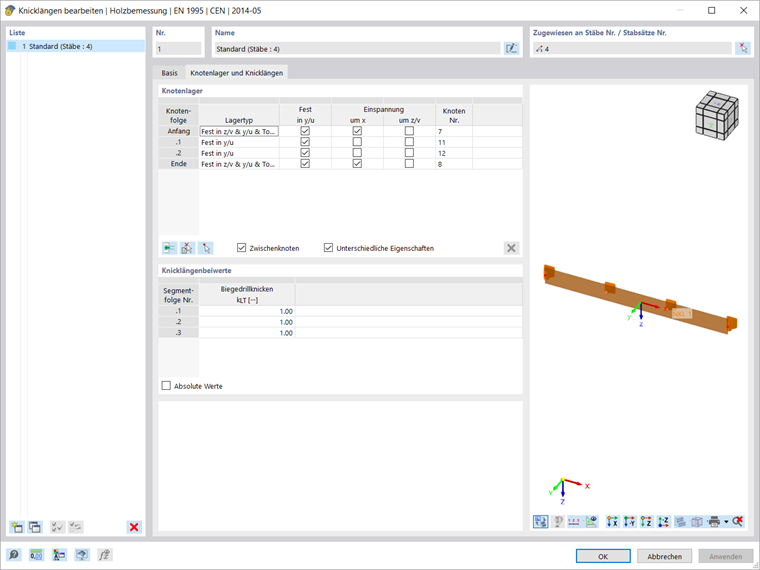This screenshot has width=760, height=570.
Task: Click the mouse view mode icon in preview toolbar
Action: [540, 522]
